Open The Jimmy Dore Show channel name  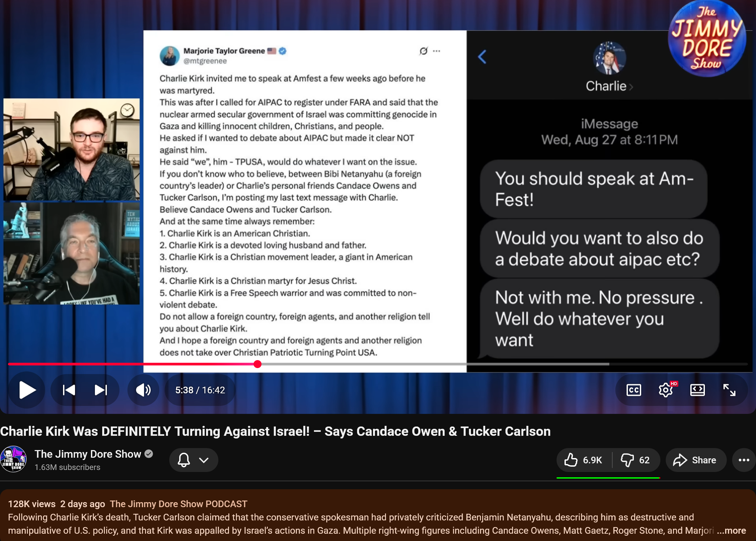click(x=88, y=454)
